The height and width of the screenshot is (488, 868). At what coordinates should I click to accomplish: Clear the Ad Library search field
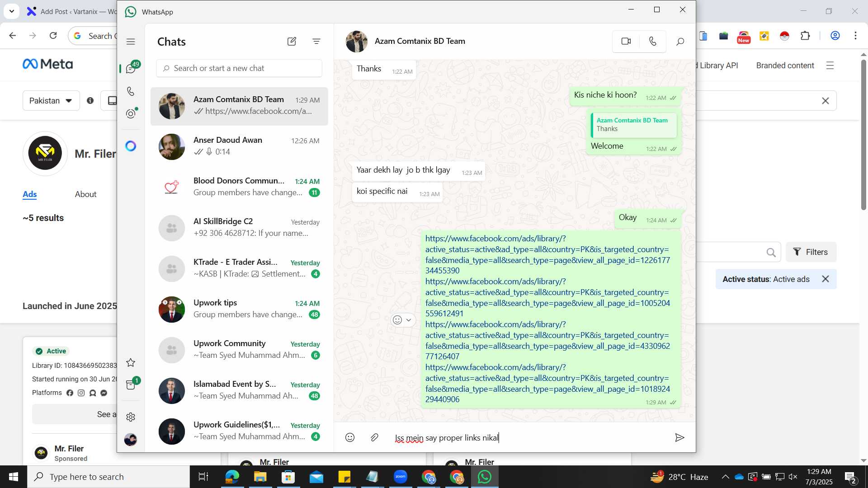pyautogui.click(x=826, y=101)
